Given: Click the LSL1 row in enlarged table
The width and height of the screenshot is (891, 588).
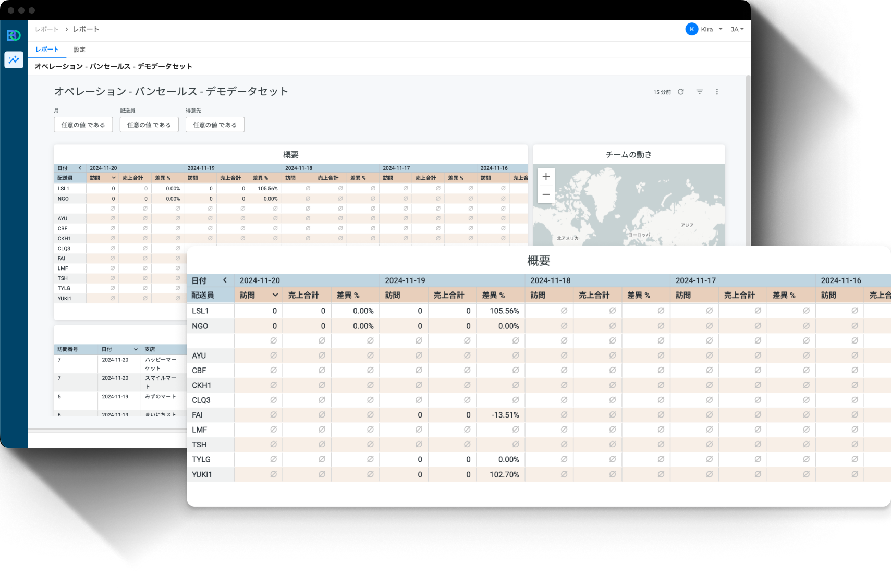Looking at the screenshot, I should 201,311.
